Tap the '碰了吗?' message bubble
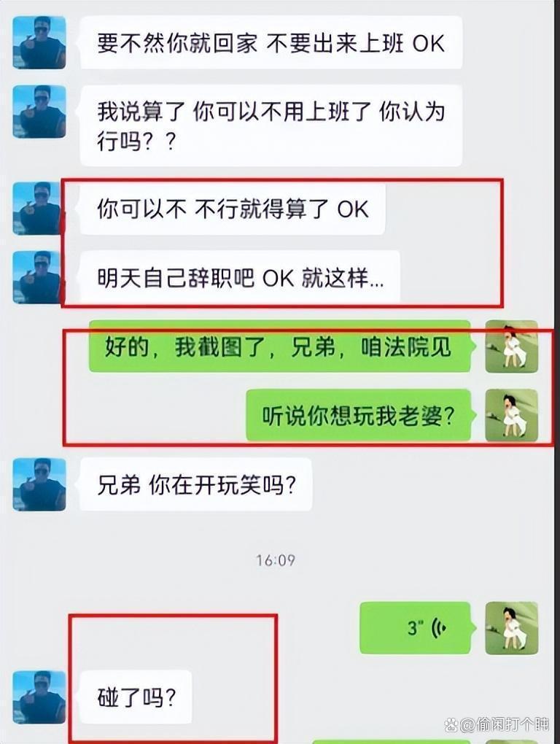Viewport: 560px width, 744px height. [x=136, y=697]
